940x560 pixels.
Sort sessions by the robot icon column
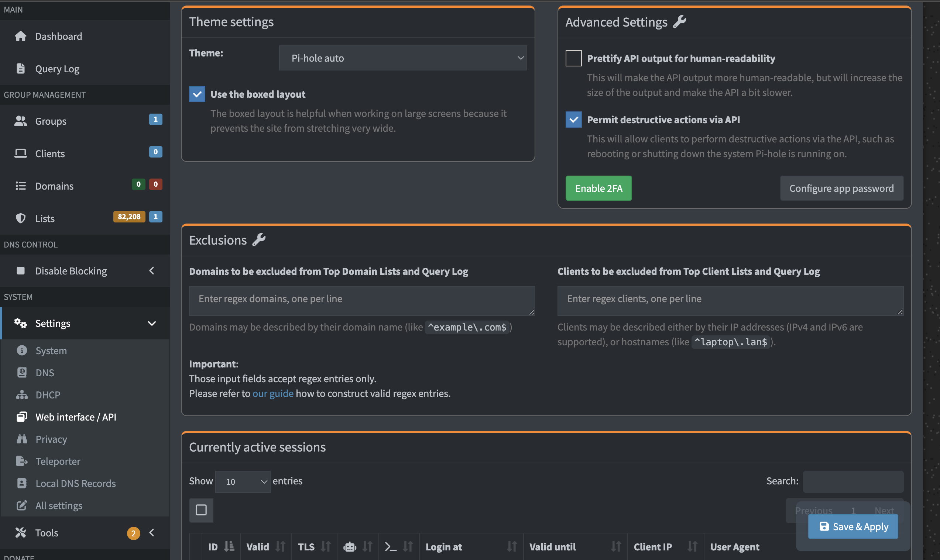[x=350, y=547]
